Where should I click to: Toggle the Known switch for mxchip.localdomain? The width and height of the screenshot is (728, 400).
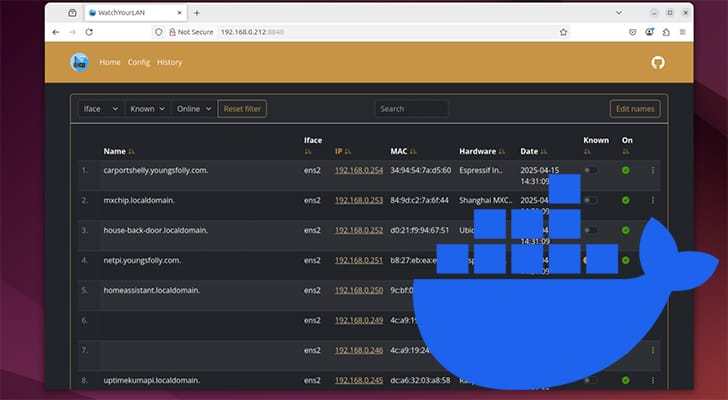(x=591, y=200)
